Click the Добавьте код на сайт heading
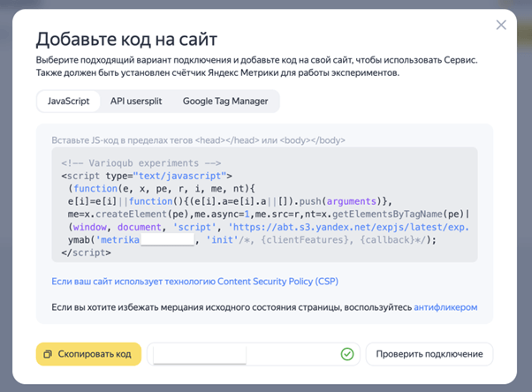This screenshot has height=392, width=532. (x=126, y=39)
